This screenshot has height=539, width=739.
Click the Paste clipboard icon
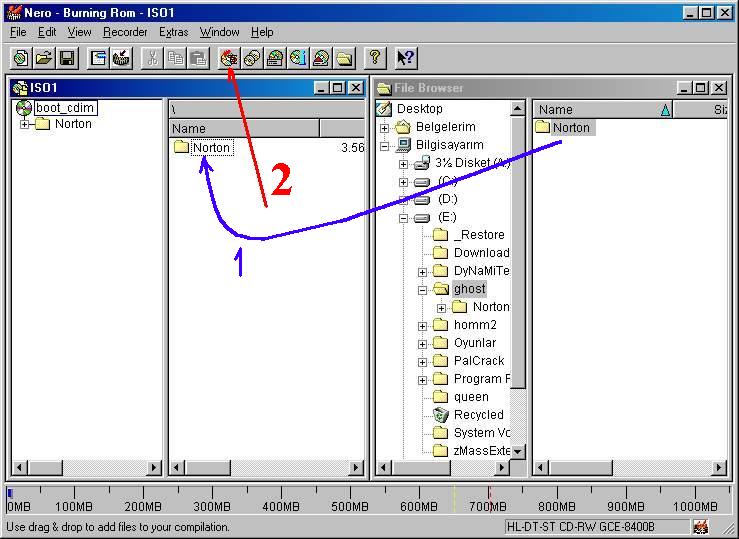pyautogui.click(x=198, y=58)
